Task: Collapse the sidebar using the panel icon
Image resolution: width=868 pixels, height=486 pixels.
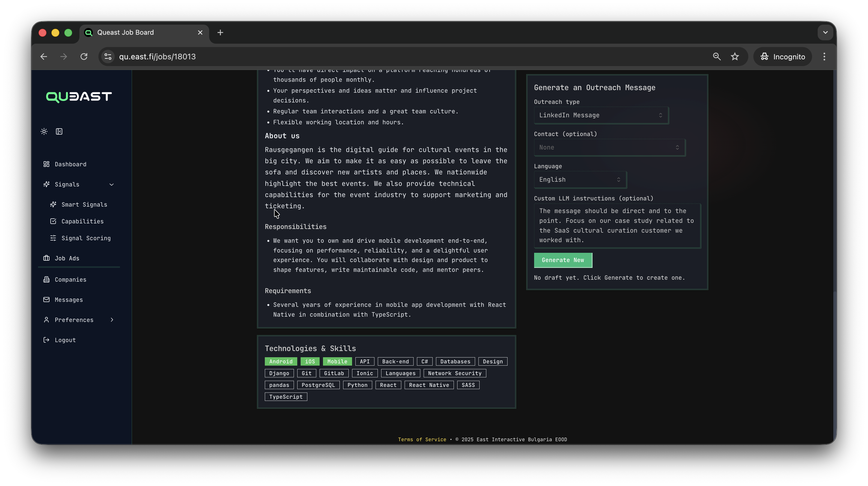Action: pos(59,132)
